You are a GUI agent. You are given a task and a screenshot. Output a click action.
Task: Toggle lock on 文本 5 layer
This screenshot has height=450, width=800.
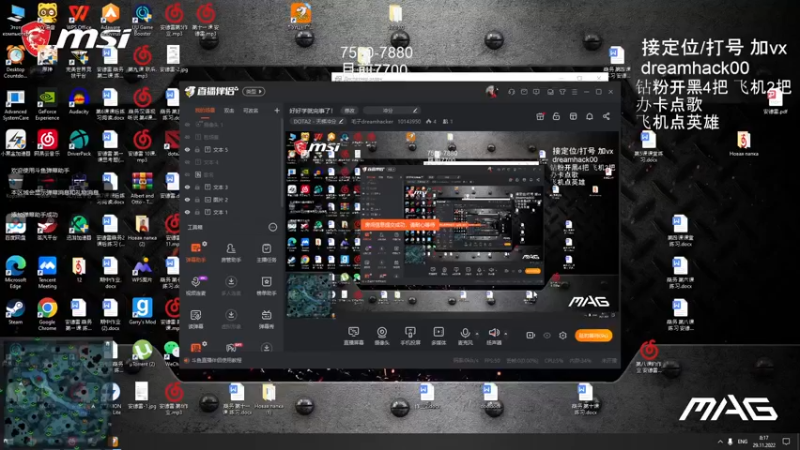pos(197,149)
